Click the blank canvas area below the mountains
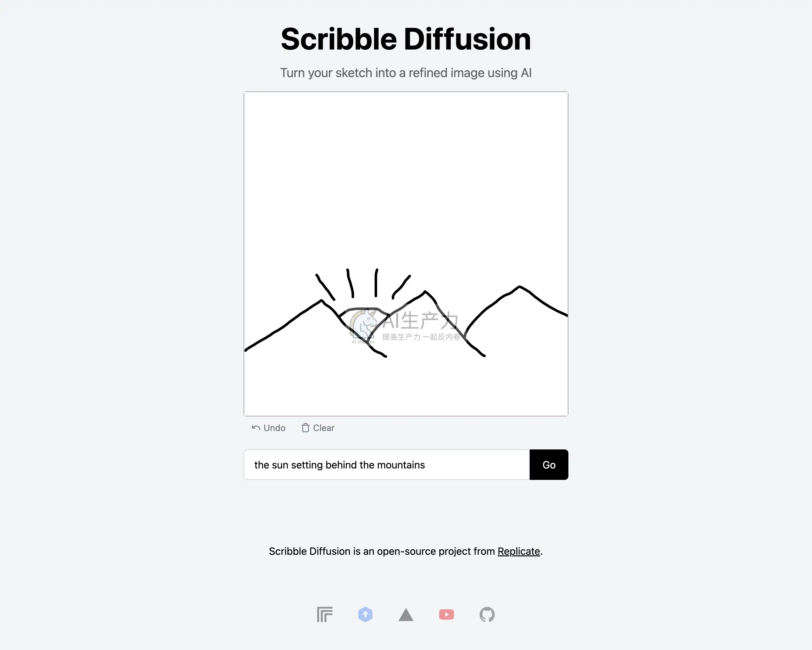The height and width of the screenshot is (650, 812). [406, 388]
